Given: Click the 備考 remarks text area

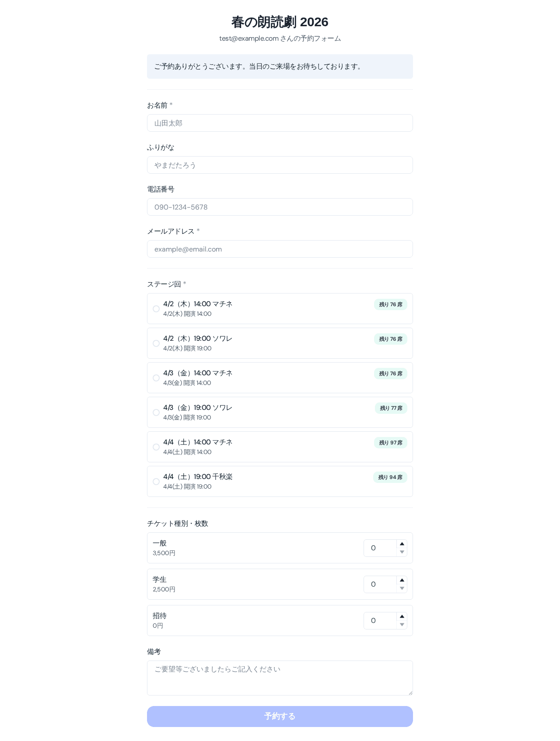Looking at the screenshot, I should pos(280,678).
